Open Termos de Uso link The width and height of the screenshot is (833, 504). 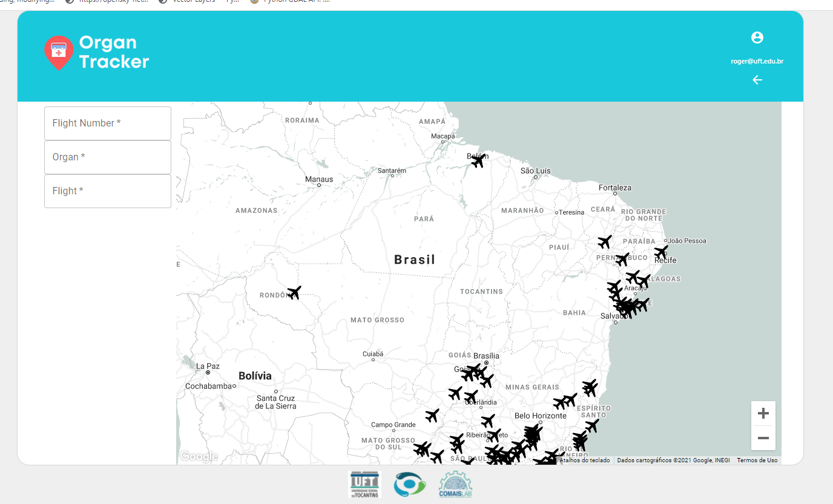pos(757,460)
